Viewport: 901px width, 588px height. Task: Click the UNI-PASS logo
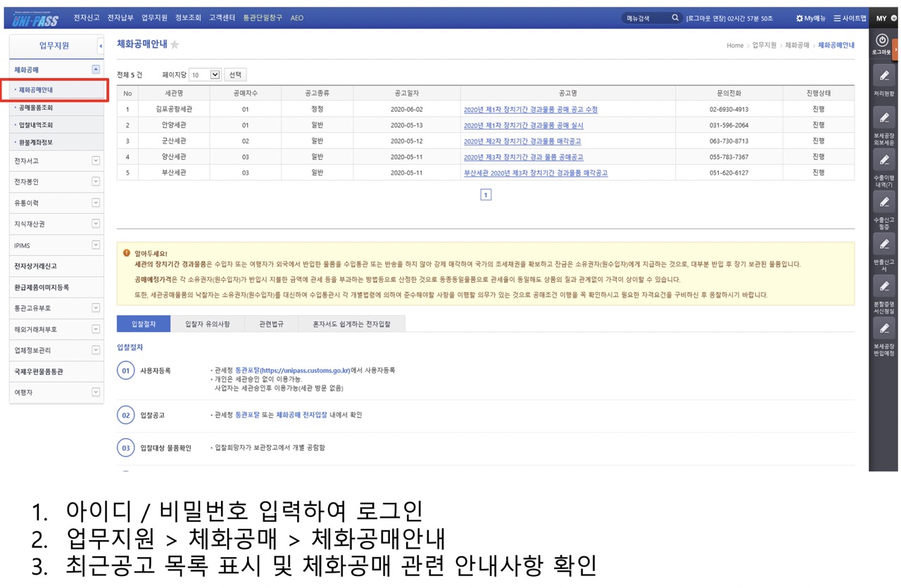(35, 18)
